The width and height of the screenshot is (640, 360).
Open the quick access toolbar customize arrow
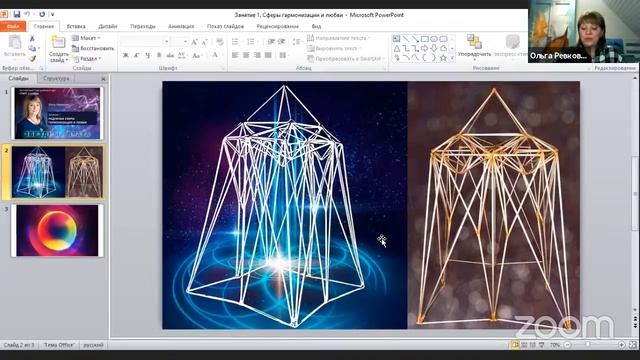(52, 15)
